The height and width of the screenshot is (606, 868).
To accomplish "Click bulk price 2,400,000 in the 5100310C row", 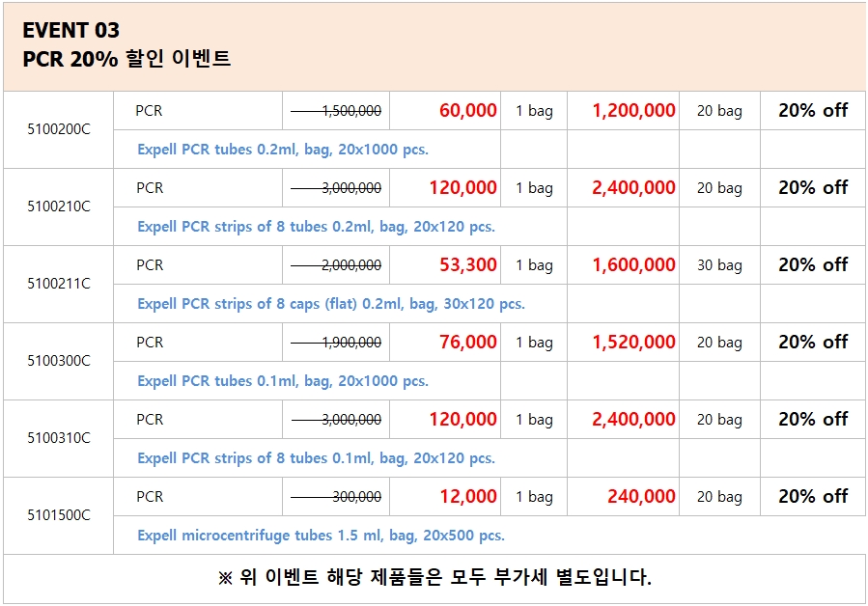I will (x=633, y=420).
